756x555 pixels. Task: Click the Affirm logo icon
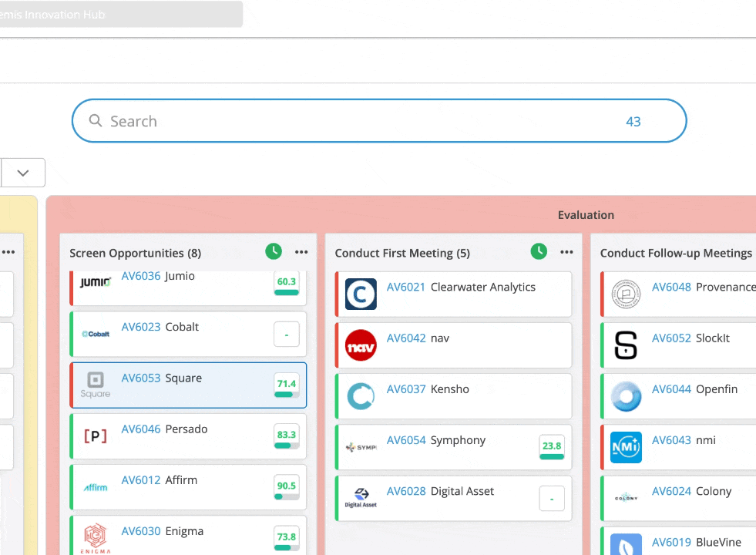(x=96, y=487)
